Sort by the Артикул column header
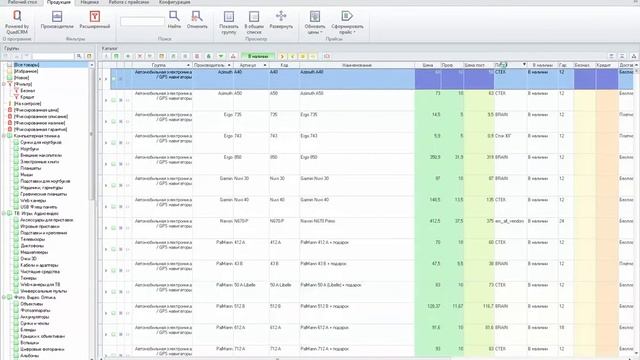This screenshot has width=640, height=360. pyautogui.click(x=251, y=65)
